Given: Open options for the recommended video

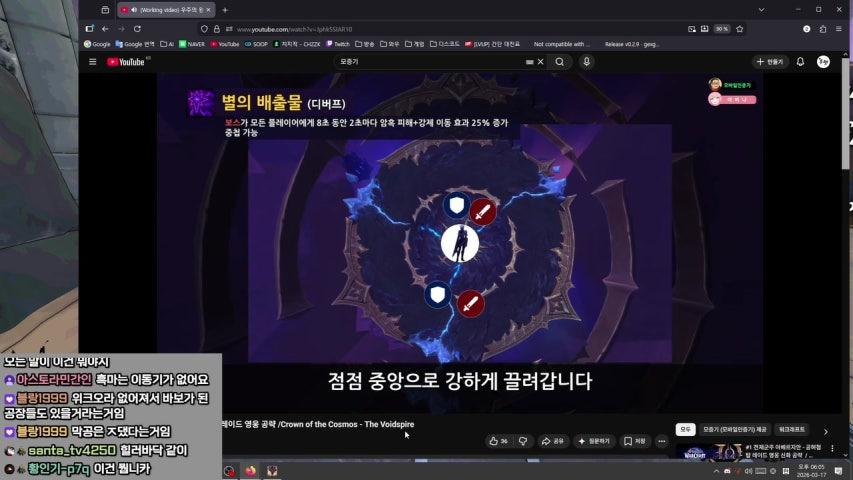Looking at the screenshot, I should click(832, 448).
